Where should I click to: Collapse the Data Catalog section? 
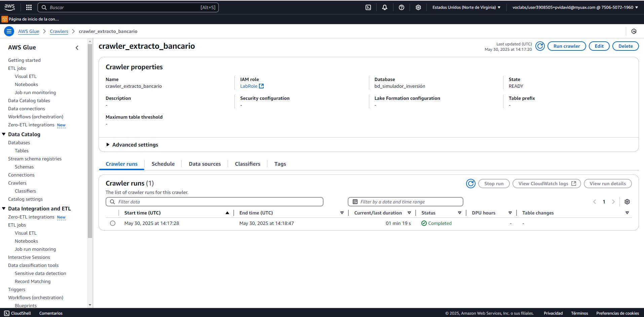4,134
